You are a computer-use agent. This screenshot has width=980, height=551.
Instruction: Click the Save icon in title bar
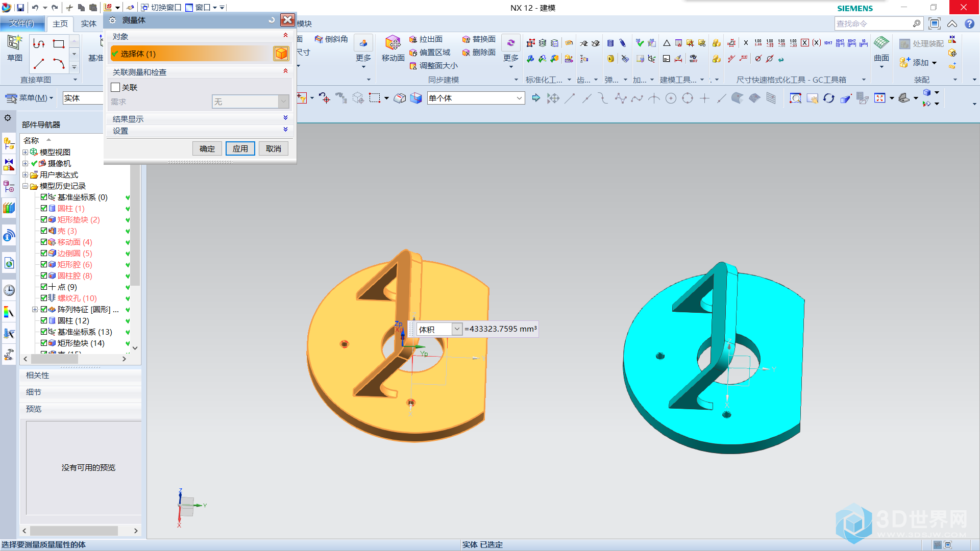[20, 8]
